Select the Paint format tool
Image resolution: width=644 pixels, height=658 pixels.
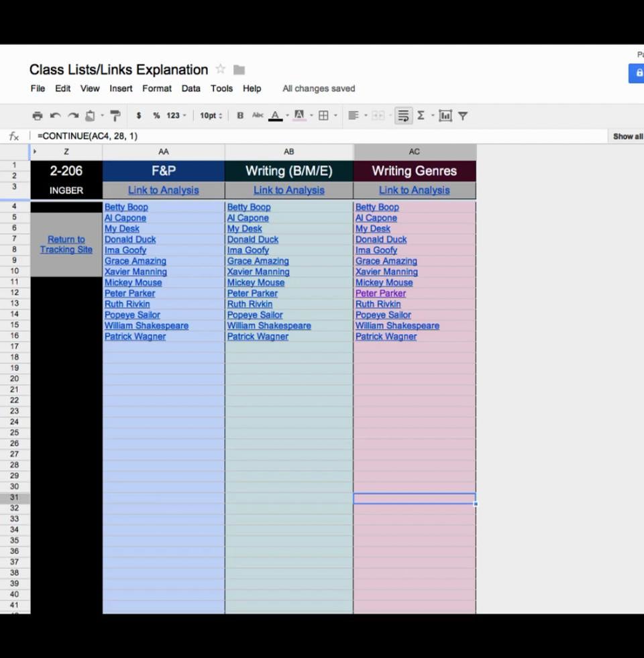tap(115, 116)
